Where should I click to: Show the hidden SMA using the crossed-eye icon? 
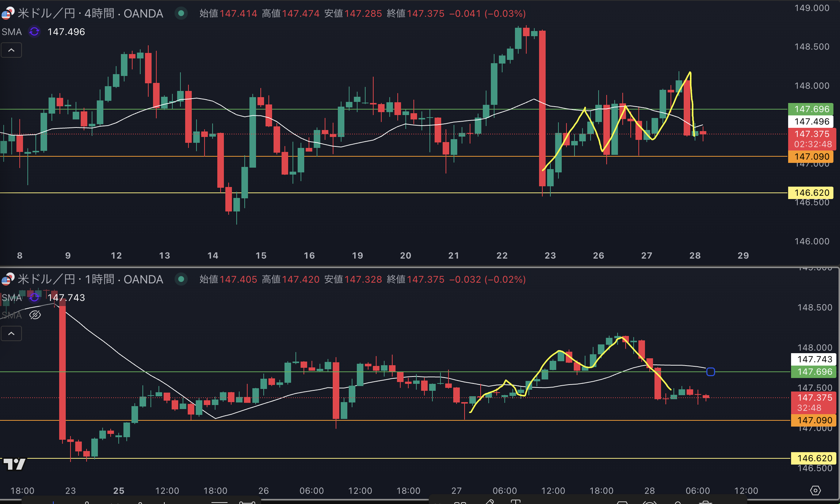click(35, 315)
